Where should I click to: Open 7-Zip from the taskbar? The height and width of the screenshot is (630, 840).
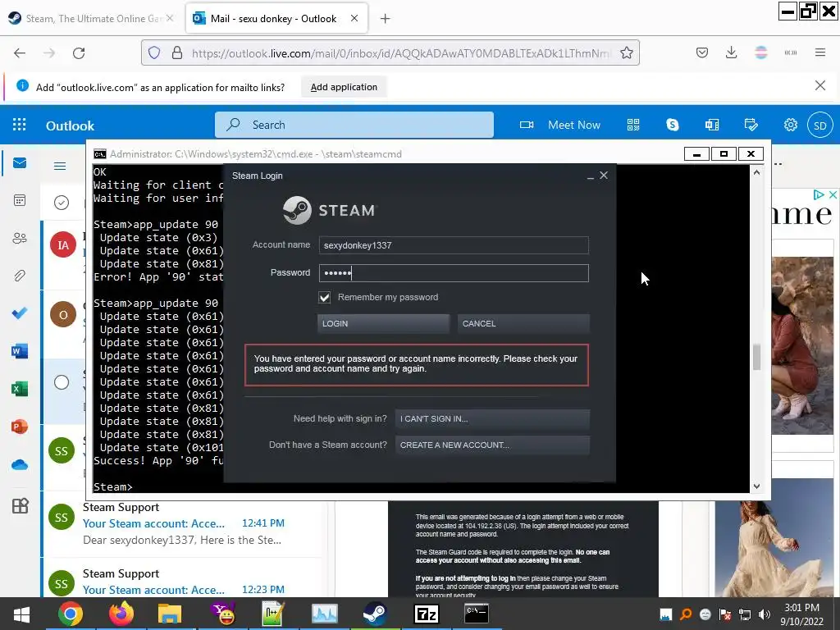click(427, 614)
